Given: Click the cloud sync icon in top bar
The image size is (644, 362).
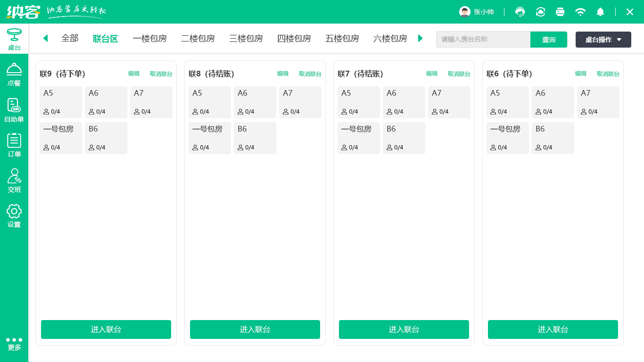Looking at the screenshot, I should click(540, 11).
